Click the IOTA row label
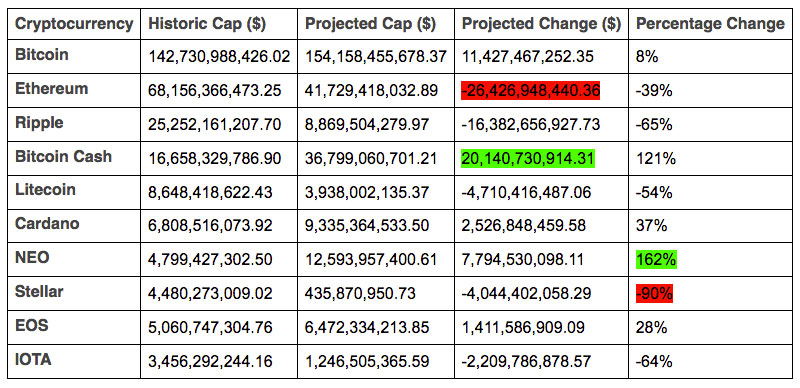This screenshot has height=388, width=800. click(x=34, y=359)
